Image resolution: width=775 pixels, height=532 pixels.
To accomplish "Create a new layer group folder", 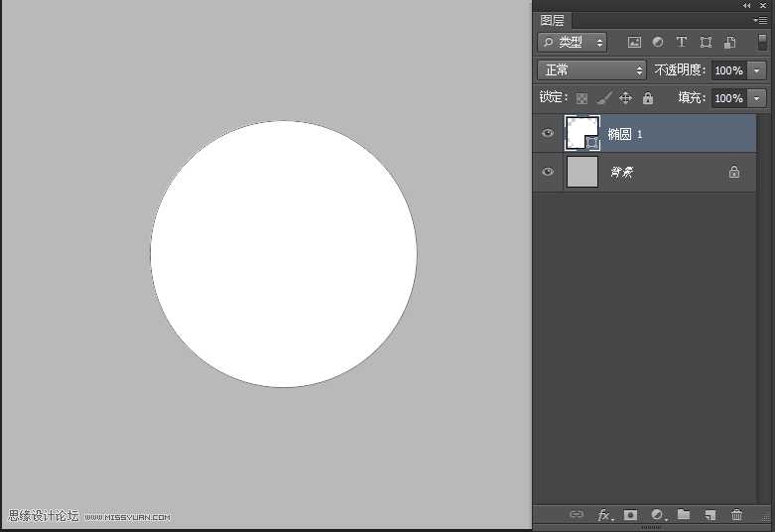I will coord(684,515).
